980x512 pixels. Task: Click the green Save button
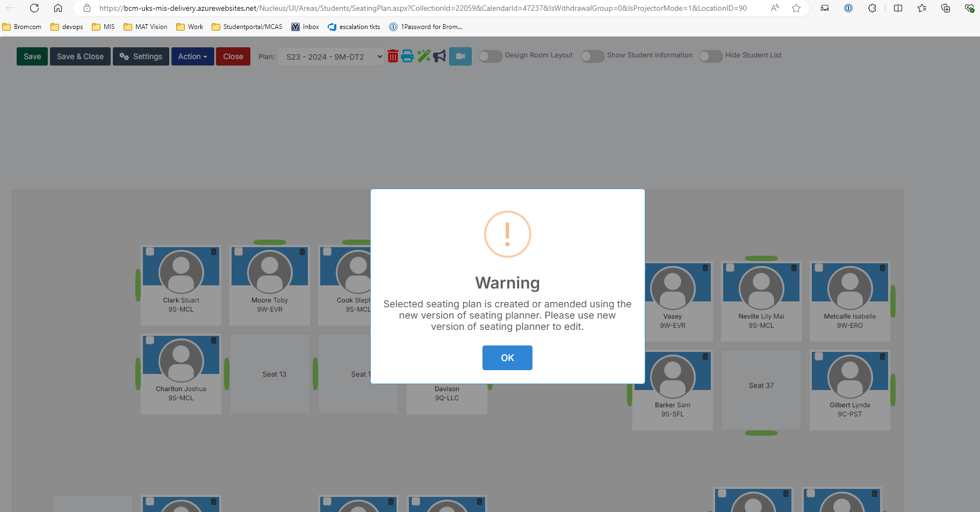pos(32,56)
